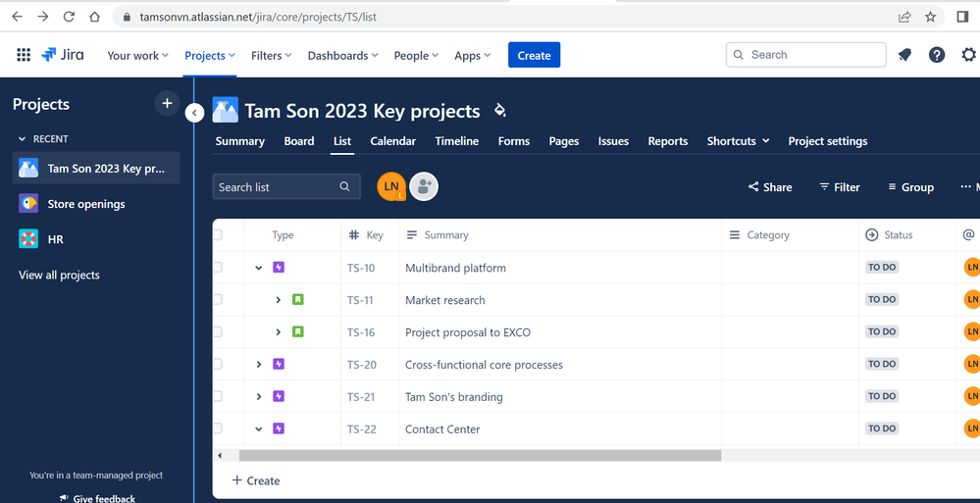Click View all projects link
980x503 pixels.
[x=60, y=275]
